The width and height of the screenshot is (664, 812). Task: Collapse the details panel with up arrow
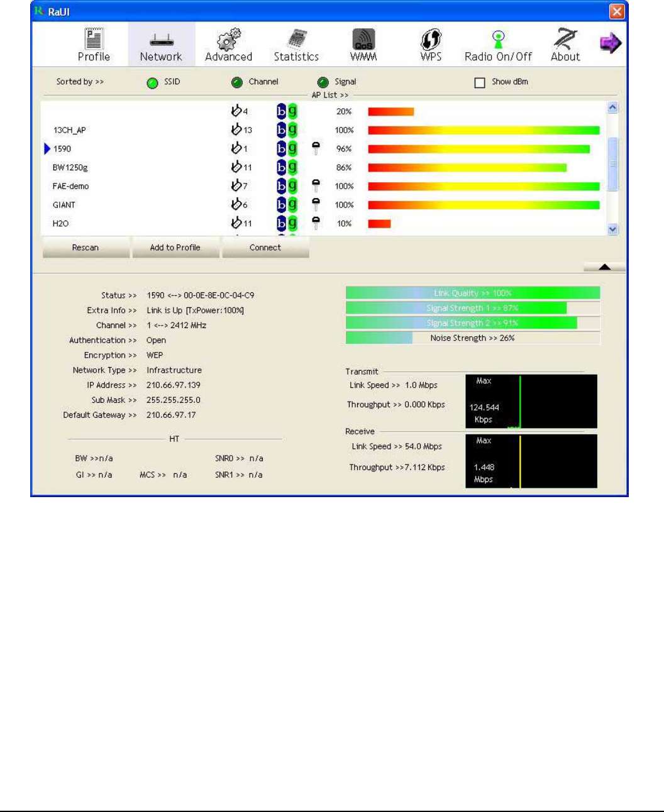[x=604, y=267]
